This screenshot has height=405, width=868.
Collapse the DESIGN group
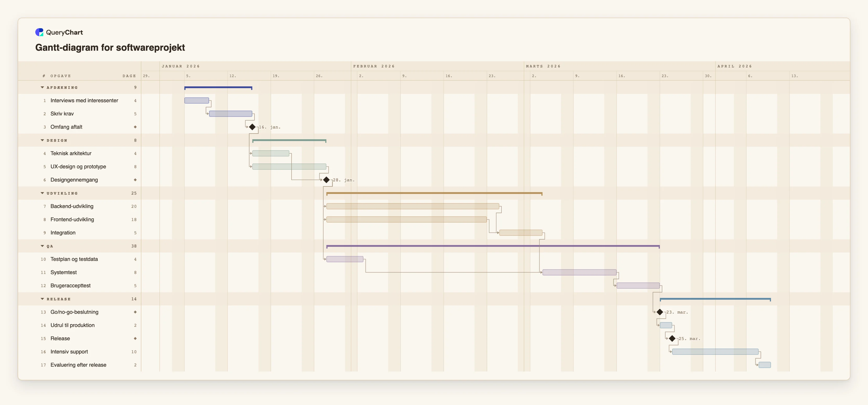[43, 140]
